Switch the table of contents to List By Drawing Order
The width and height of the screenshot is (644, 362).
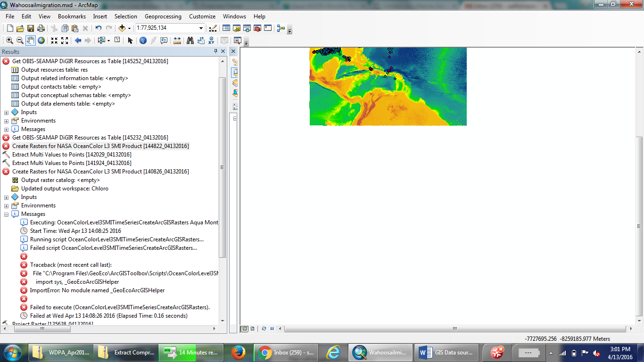[x=236, y=62]
